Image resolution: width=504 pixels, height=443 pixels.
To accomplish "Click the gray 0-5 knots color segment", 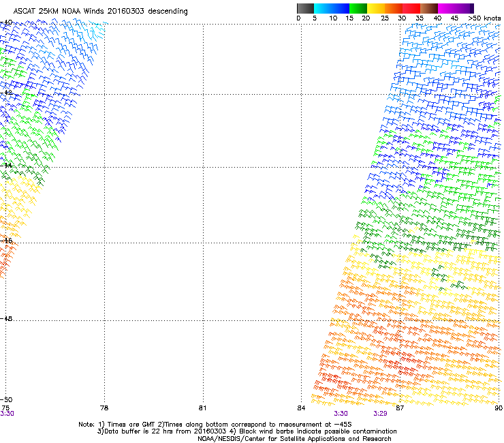I will 305,8.
